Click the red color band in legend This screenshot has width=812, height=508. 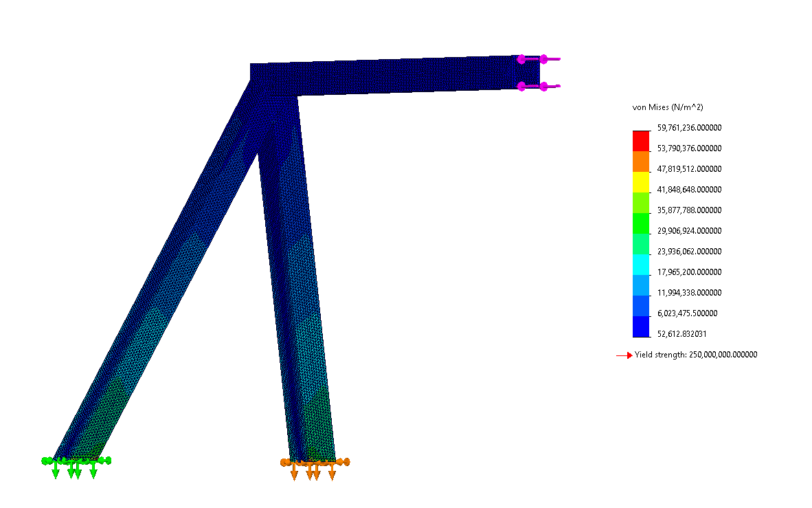[x=640, y=141]
